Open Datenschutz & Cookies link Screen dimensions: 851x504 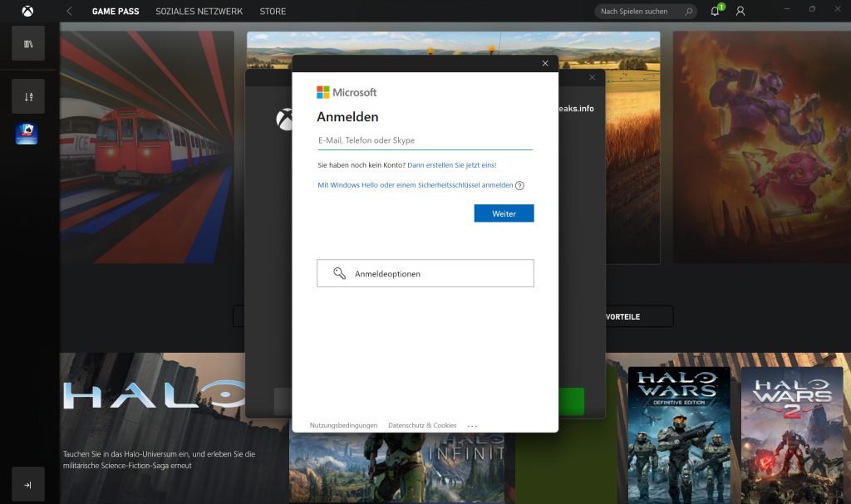(x=422, y=425)
